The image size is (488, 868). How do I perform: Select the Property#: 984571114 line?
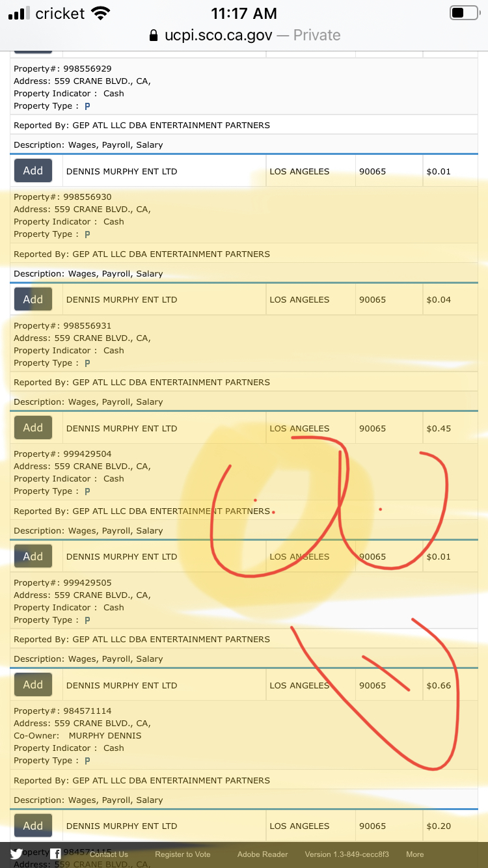point(62,711)
